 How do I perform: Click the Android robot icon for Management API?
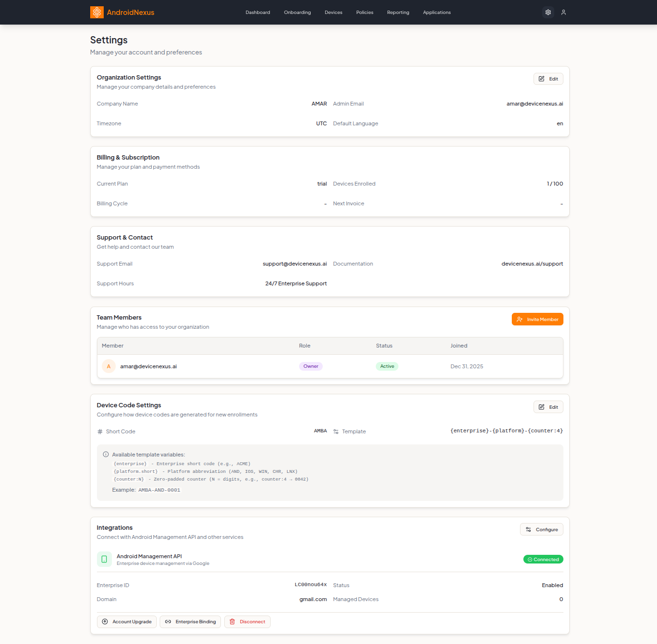coord(104,559)
